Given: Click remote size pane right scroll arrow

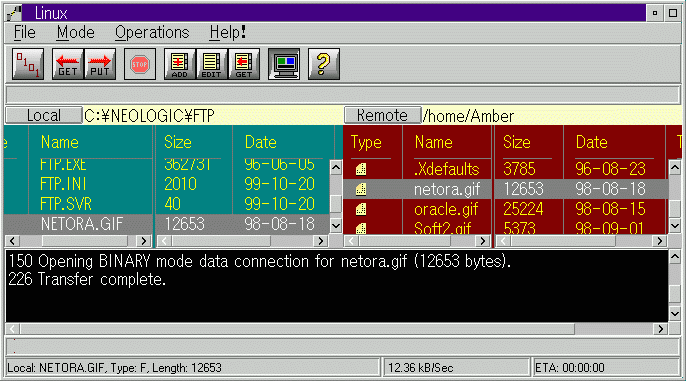Looking at the screenshot, I should click(x=659, y=241).
